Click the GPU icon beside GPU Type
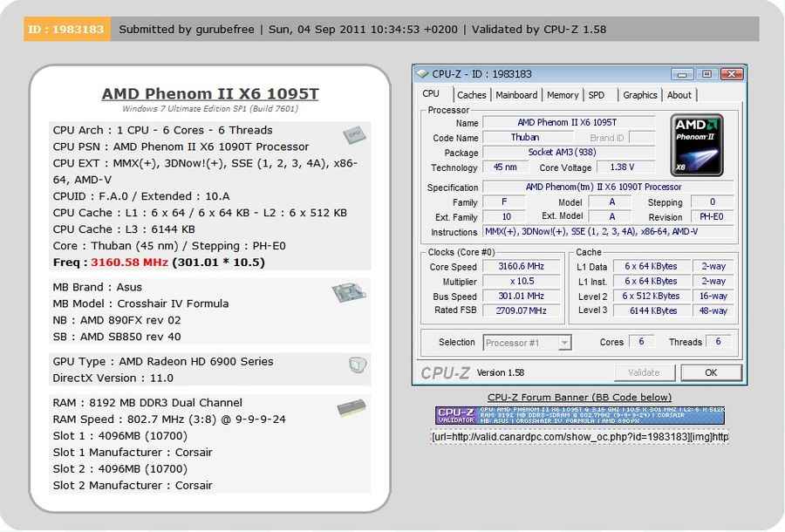 pyautogui.click(x=356, y=365)
